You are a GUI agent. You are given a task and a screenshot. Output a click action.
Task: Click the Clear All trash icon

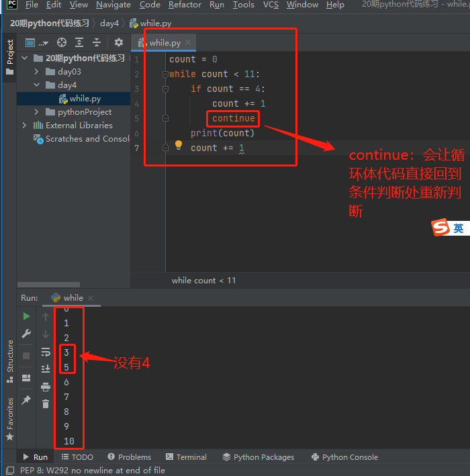[46, 403]
